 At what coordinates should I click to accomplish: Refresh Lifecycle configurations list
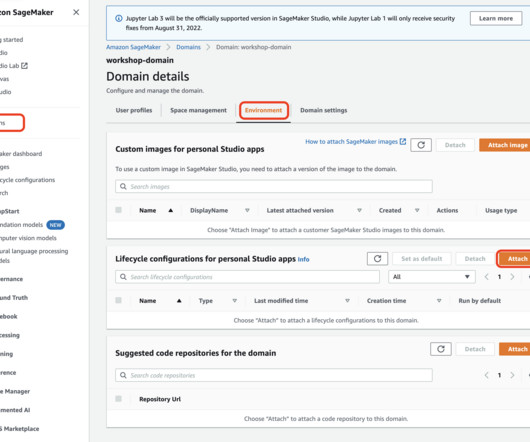pos(377,259)
